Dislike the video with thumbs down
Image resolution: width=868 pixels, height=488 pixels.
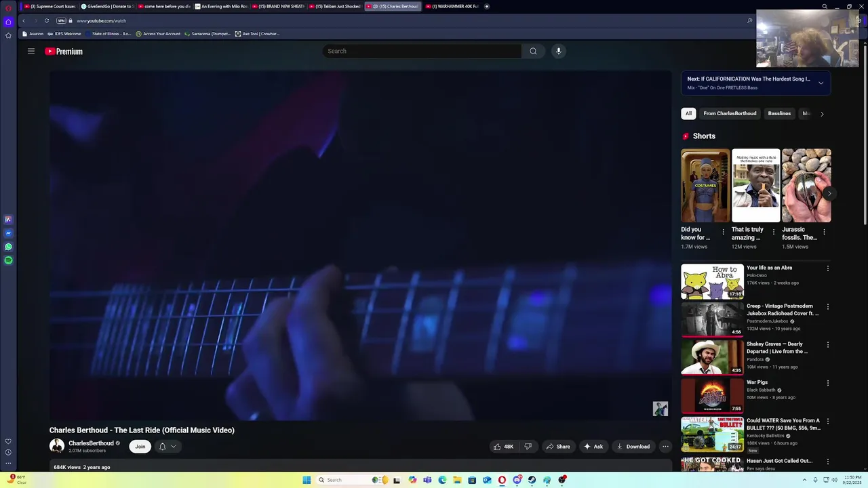pyautogui.click(x=528, y=447)
